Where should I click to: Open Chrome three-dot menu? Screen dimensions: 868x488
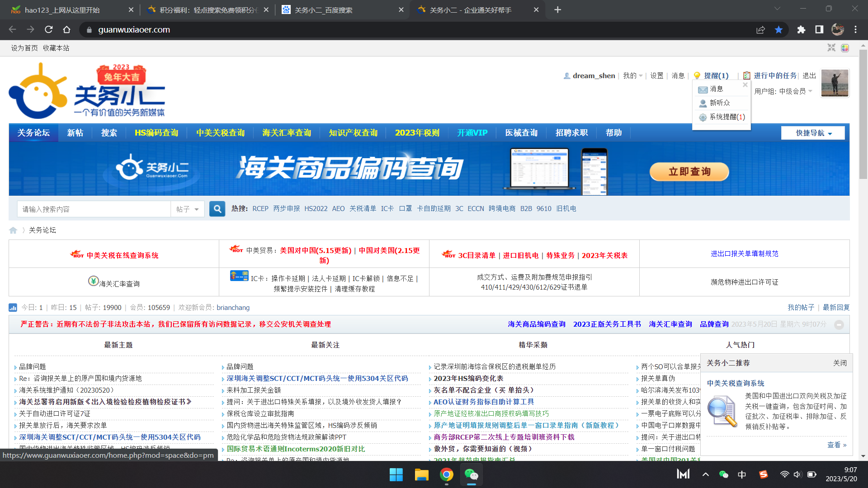(855, 29)
